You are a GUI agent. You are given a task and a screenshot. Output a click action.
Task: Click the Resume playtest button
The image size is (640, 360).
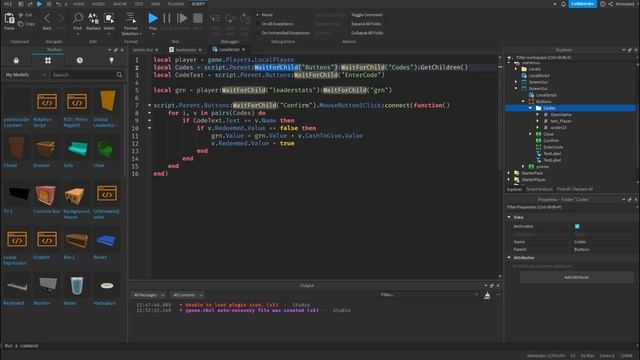[182, 18]
